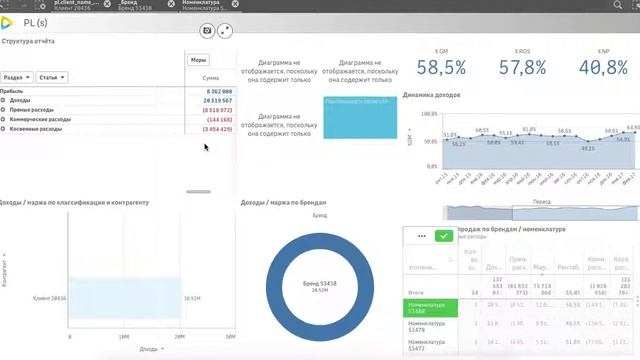
Task: Click the Сумма column header
Action: pos(211,78)
